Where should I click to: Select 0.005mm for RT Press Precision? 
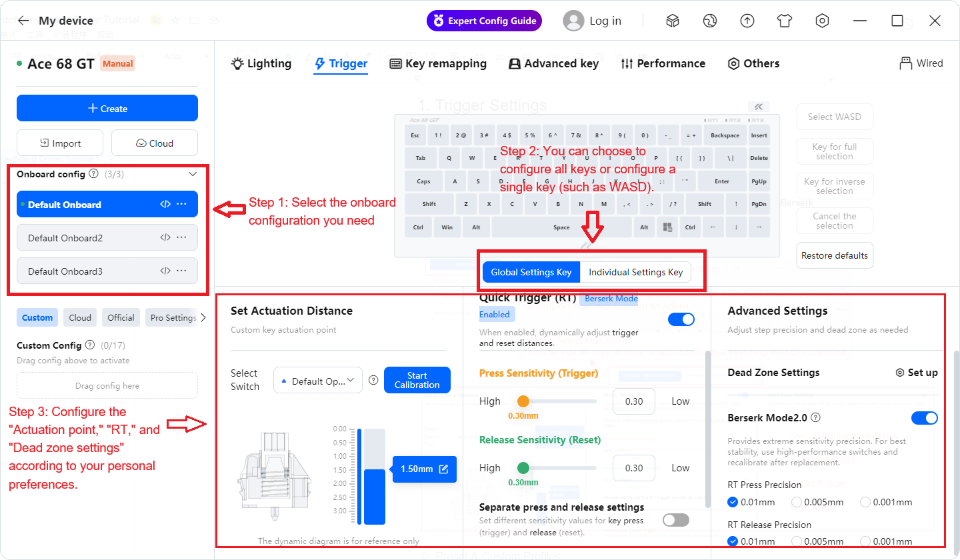[796, 502]
